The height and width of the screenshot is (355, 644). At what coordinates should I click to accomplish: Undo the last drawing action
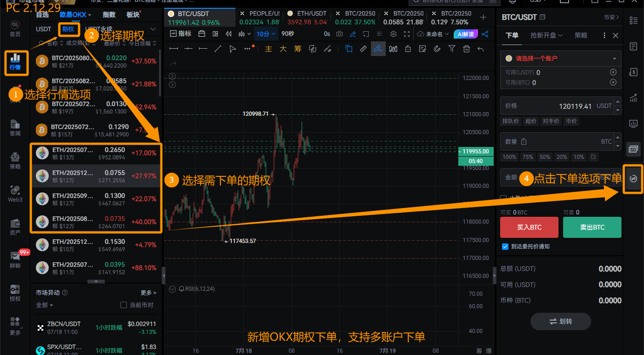click(481, 48)
